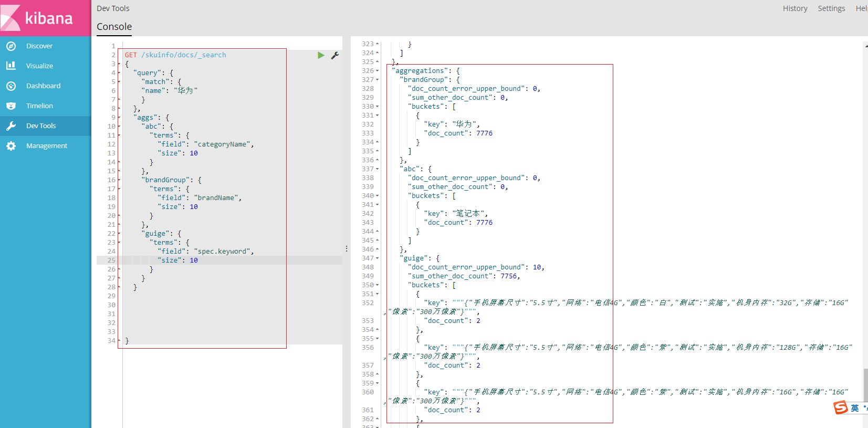Select the Dev Tools wrench icon
Screen dimensions: 868x428
click(11, 126)
